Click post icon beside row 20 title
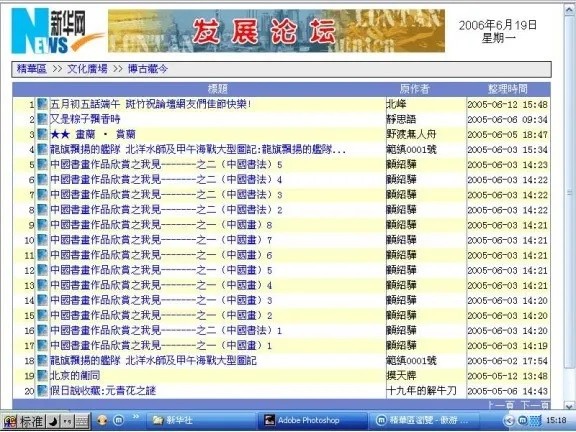 pos(42,391)
